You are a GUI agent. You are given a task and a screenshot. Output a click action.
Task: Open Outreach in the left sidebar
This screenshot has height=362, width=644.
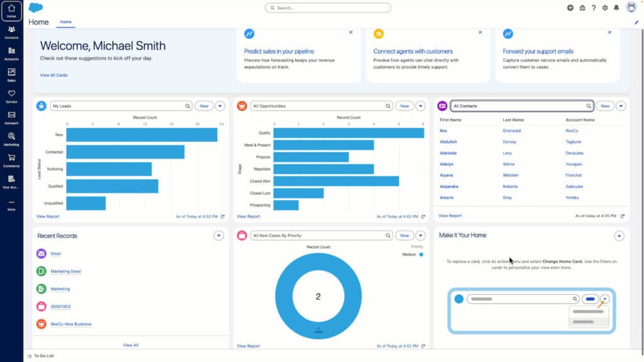(11, 118)
